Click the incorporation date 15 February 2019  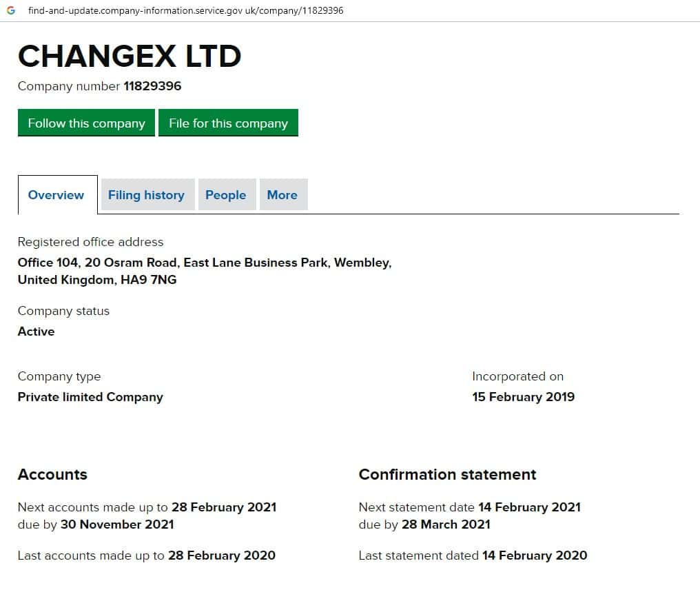pos(523,397)
